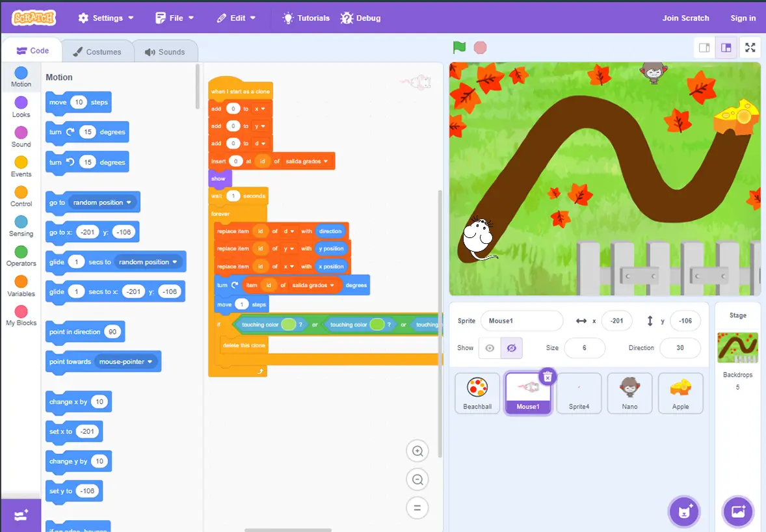Open the Choose a Sprite button
The image size is (766, 532).
tap(685, 511)
